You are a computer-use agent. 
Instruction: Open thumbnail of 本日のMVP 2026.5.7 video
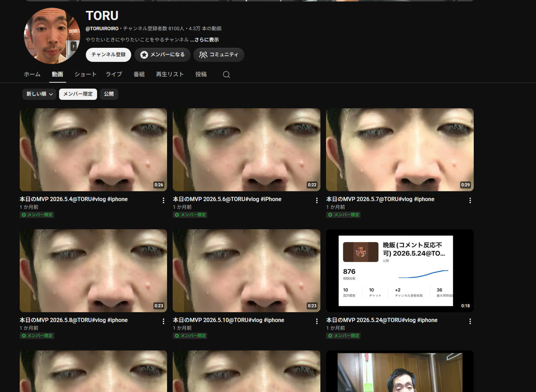click(400, 150)
